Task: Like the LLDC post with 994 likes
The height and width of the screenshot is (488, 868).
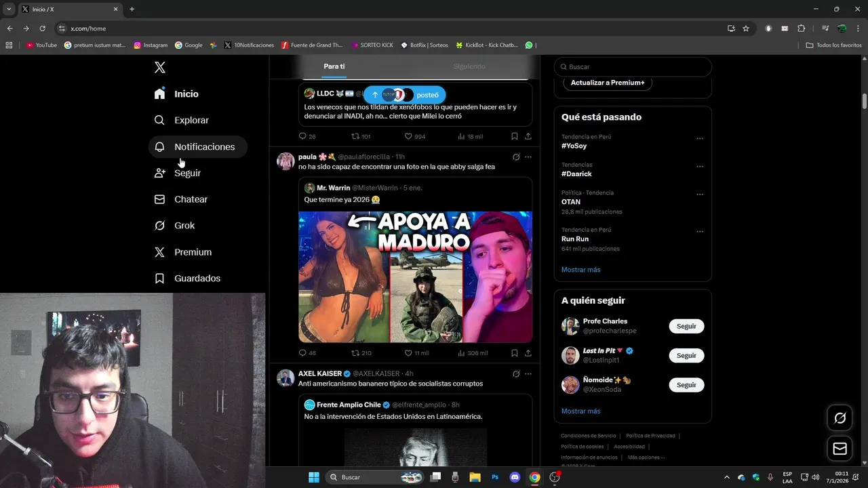Action: point(415,136)
